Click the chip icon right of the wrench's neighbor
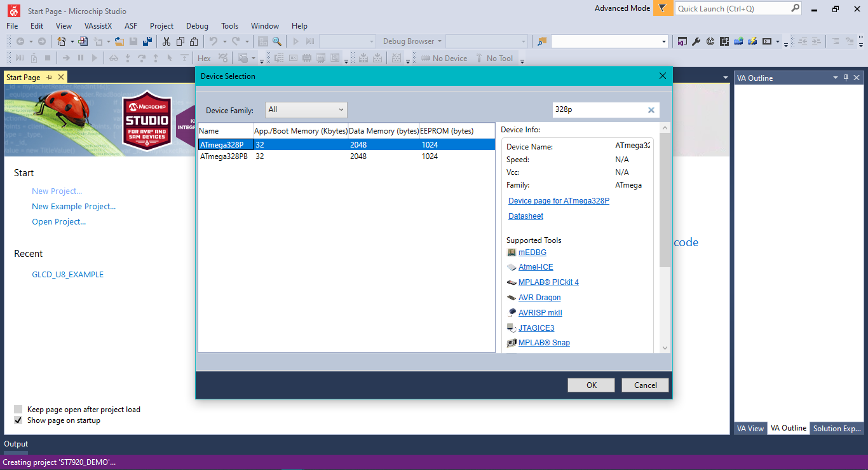This screenshot has width=868, height=470. (724, 41)
